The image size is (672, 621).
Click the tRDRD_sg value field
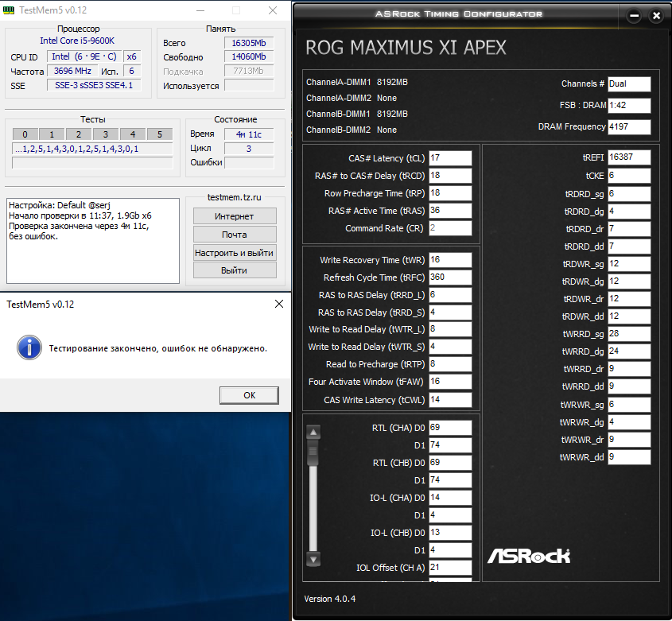(629, 194)
